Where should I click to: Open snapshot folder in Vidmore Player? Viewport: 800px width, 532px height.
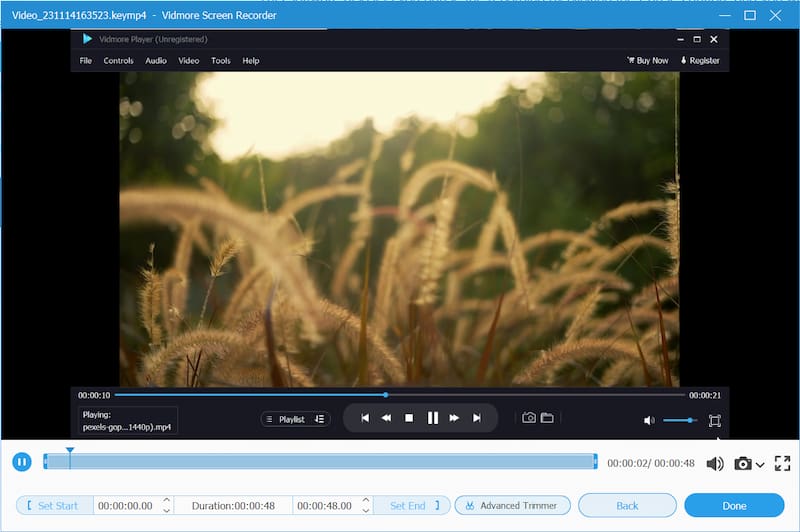[547, 418]
